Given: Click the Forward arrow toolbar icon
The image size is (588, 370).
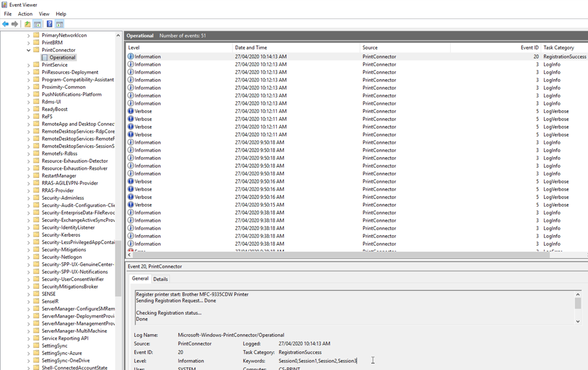Looking at the screenshot, I should [15, 24].
